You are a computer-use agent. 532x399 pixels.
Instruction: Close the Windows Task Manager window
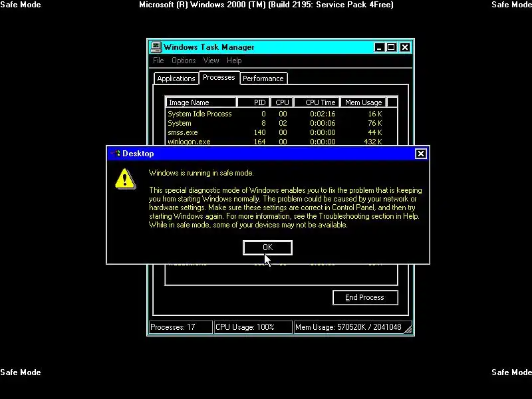(x=405, y=47)
